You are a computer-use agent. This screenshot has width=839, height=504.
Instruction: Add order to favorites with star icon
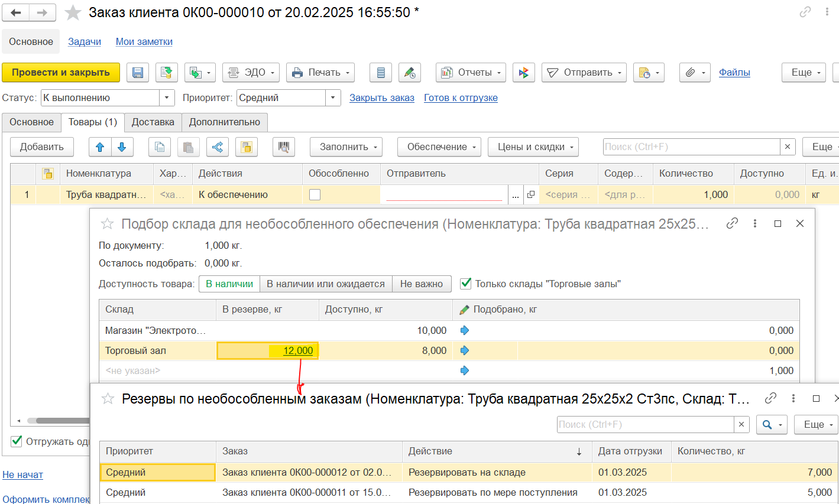[73, 12]
